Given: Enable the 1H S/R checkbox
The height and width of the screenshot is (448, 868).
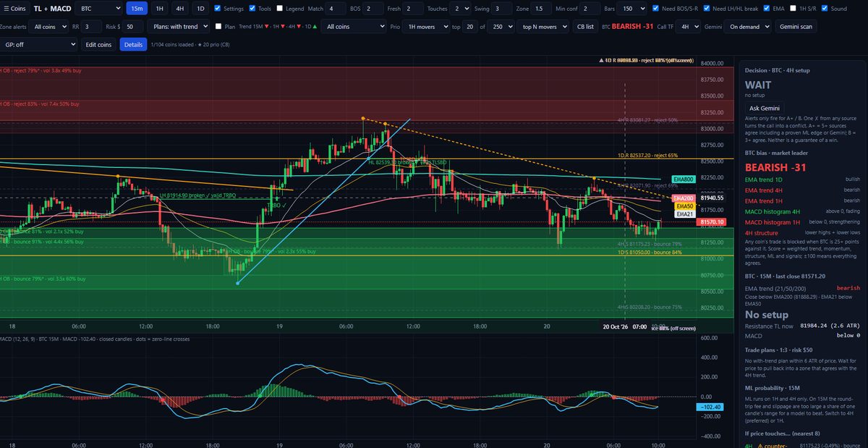Looking at the screenshot, I should [793, 9].
